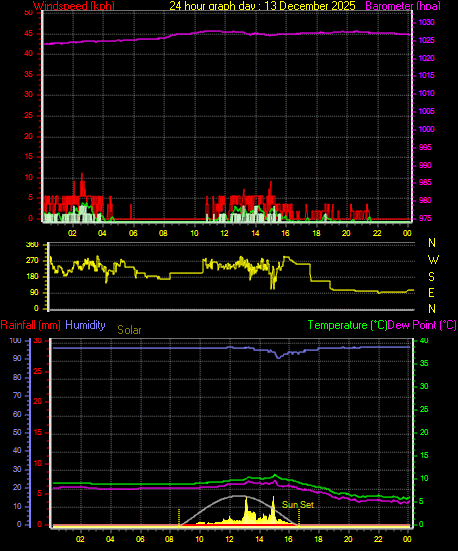Click the humidity dip on blue line
Image resolution: width=458 pixels, height=551 pixels.
pos(278,357)
